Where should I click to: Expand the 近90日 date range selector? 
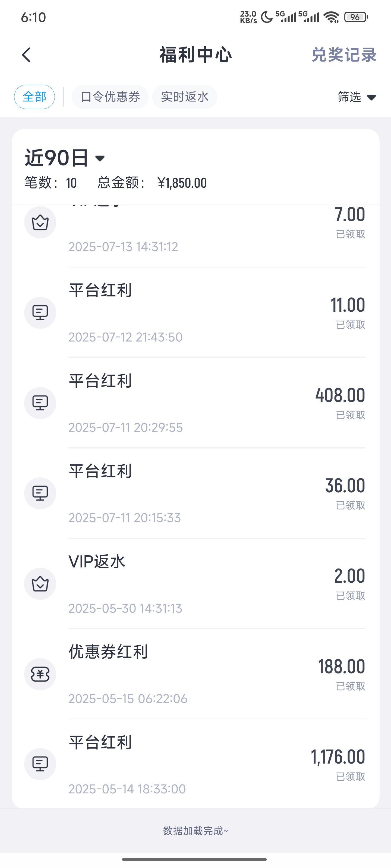(x=65, y=158)
